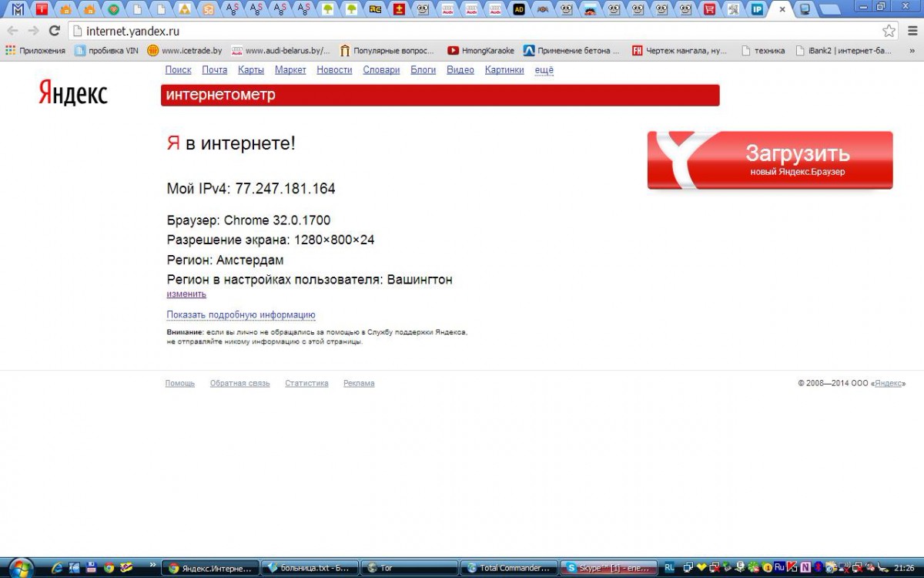This screenshot has width=924, height=578.
Task: Open the Поиск service link
Action: tap(178, 69)
